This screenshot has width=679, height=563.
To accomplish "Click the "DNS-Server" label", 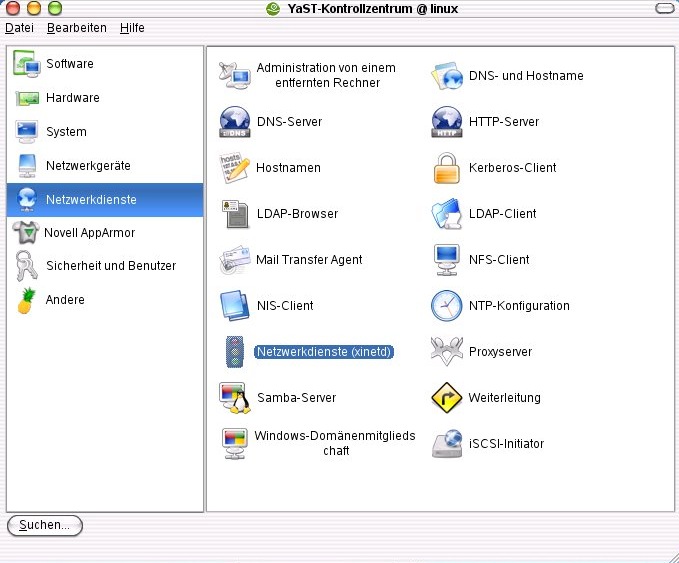I will click(290, 122).
